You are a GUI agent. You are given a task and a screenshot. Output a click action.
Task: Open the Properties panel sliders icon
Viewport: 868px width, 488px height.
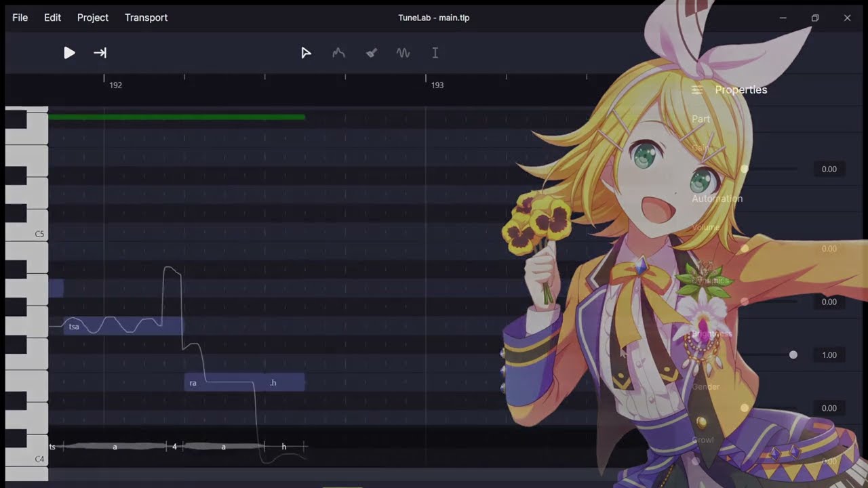pos(697,90)
